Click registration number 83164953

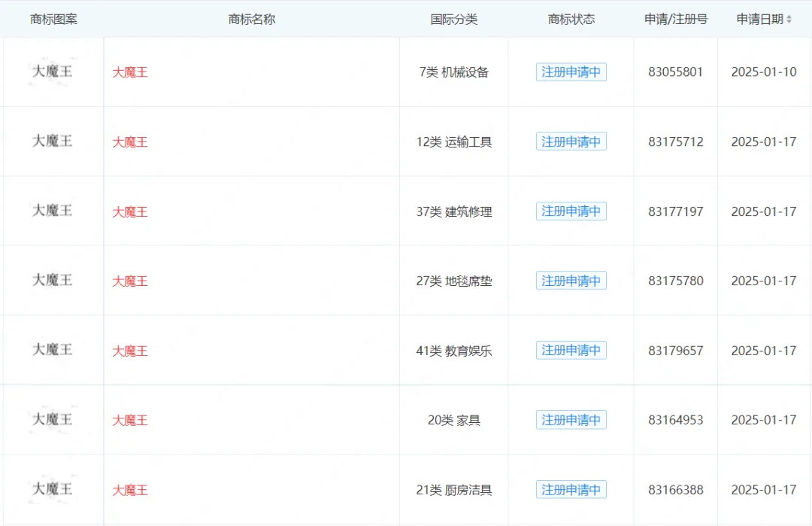(676, 421)
